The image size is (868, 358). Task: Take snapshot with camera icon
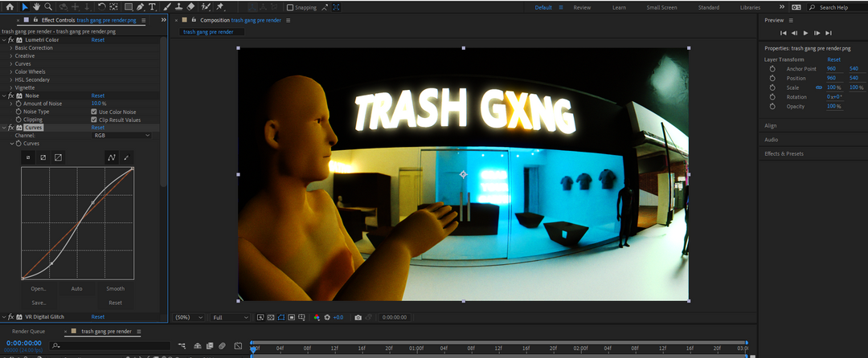[358, 317]
